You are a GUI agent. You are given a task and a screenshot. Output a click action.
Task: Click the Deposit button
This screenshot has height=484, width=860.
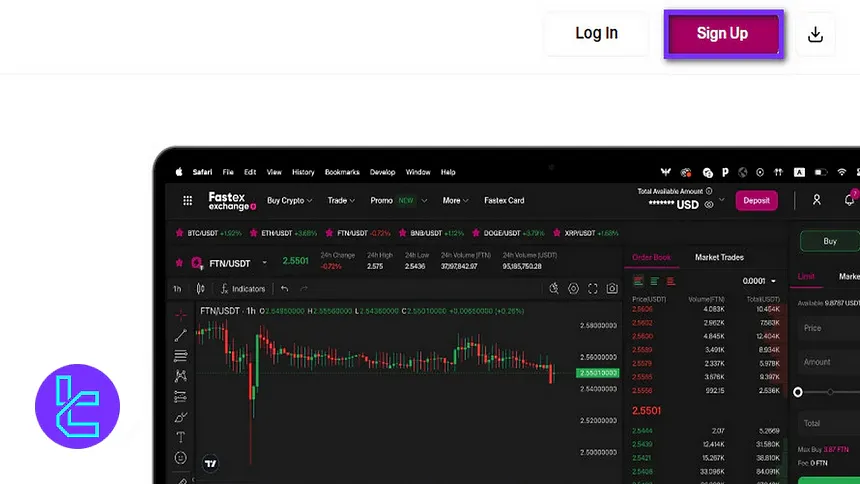click(756, 201)
